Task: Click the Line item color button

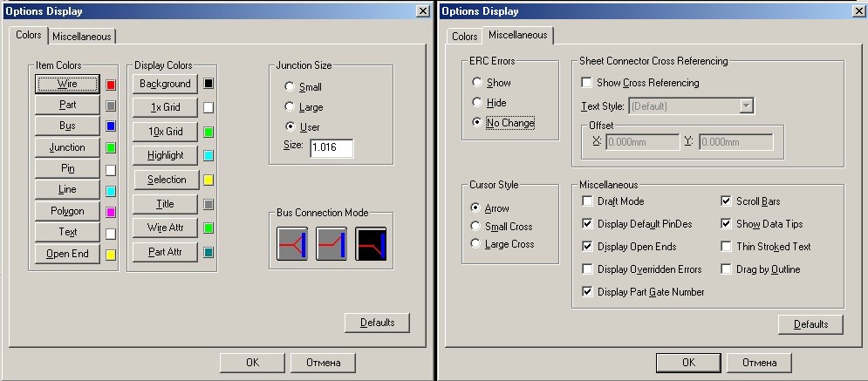Action: point(67,190)
